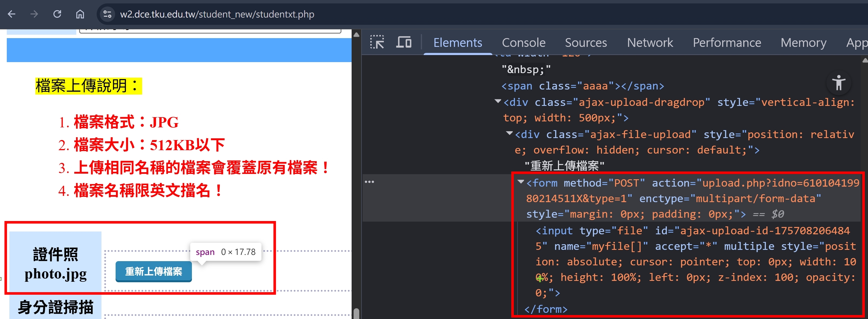Click the enctype multipart/form-data attribute

[730, 198]
